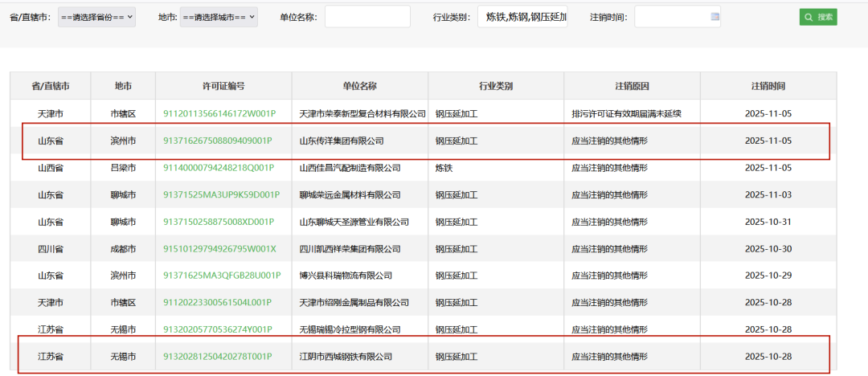Select the 注销原因 column header
The height and width of the screenshot is (376, 868).
pos(633,87)
